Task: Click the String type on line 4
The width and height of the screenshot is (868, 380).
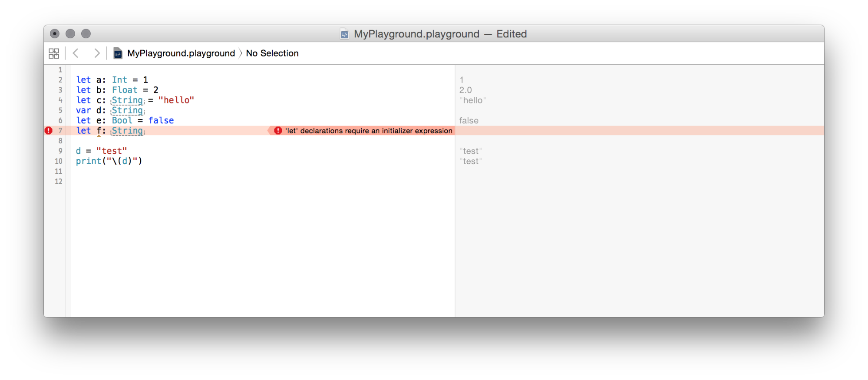Action: (x=127, y=100)
